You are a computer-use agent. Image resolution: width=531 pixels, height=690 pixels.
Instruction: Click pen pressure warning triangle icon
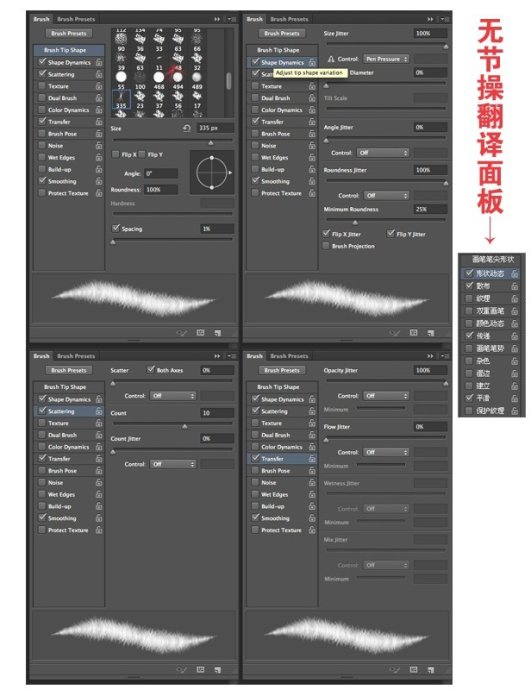pyautogui.click(x=331, y=59)
